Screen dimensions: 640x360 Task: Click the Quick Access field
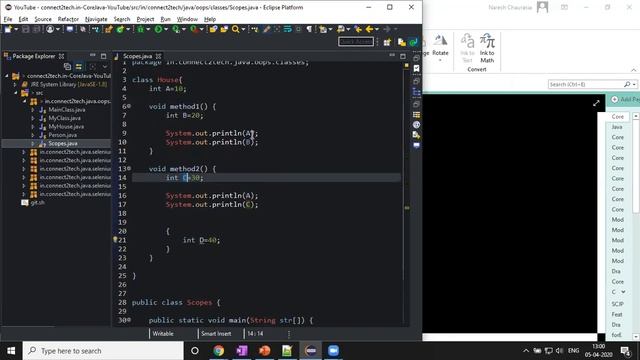coord(356,42)
